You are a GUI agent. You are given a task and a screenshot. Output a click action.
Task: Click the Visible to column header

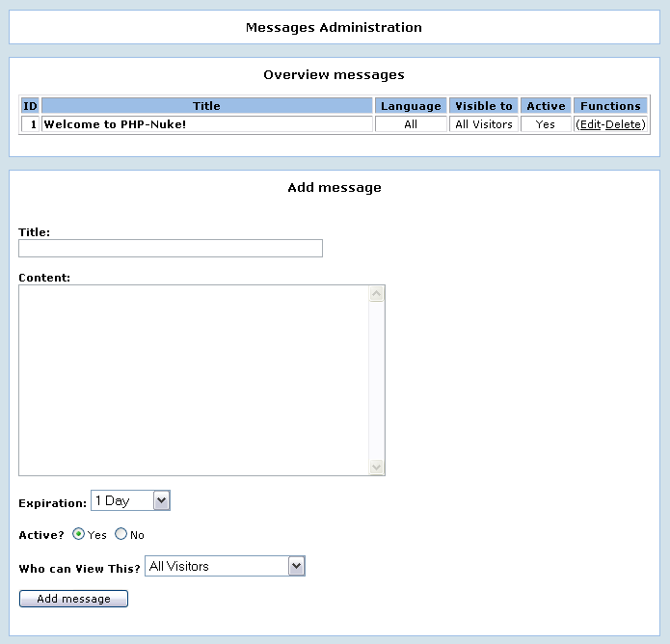tap(484, 106)
